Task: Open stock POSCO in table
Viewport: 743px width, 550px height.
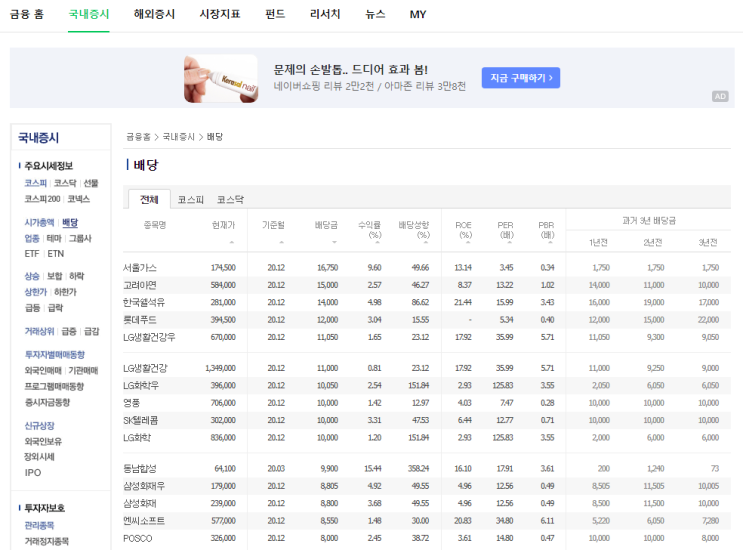Action: [x=137, y=539]
